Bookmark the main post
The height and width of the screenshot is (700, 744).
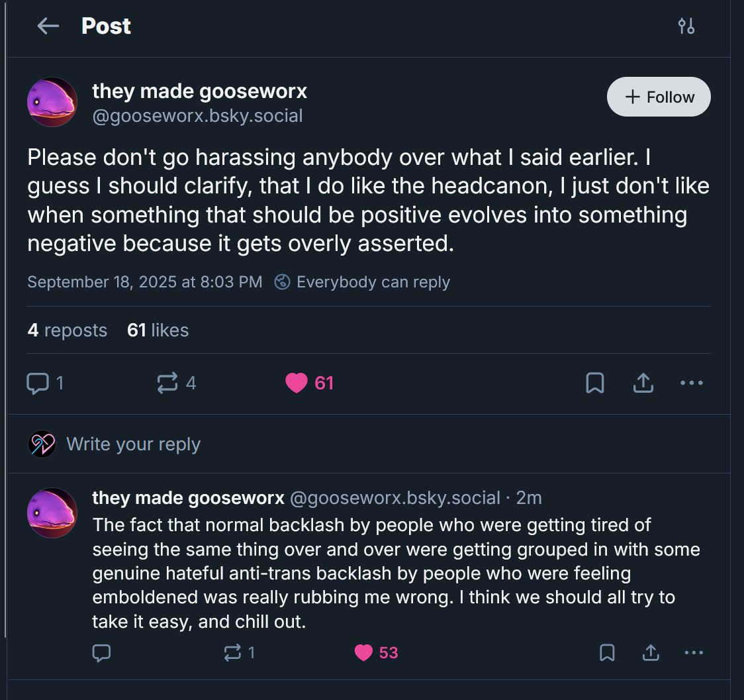(x=595, y=383)
